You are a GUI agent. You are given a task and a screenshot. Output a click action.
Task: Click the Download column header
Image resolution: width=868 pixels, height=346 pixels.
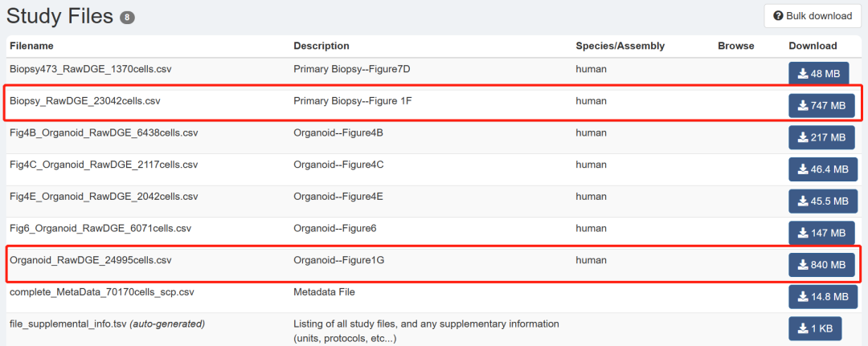tap(813, 46)
